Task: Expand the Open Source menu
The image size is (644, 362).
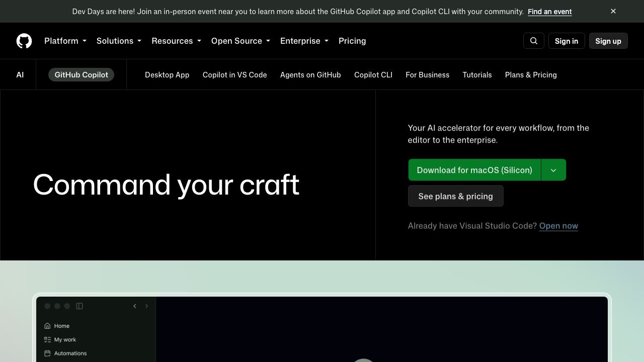Action: (x=240, y=41)
